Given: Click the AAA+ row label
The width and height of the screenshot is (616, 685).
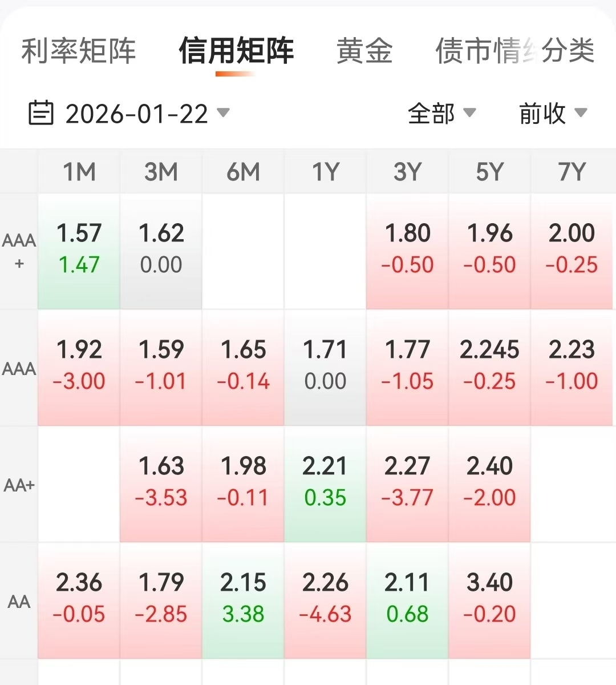Looking at the screenshot, I should coord(19,251).
